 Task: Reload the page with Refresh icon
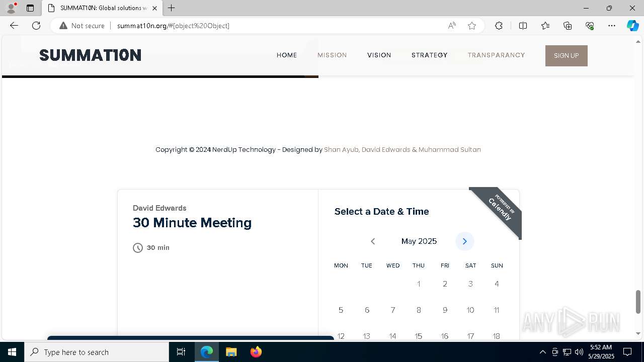36,26
